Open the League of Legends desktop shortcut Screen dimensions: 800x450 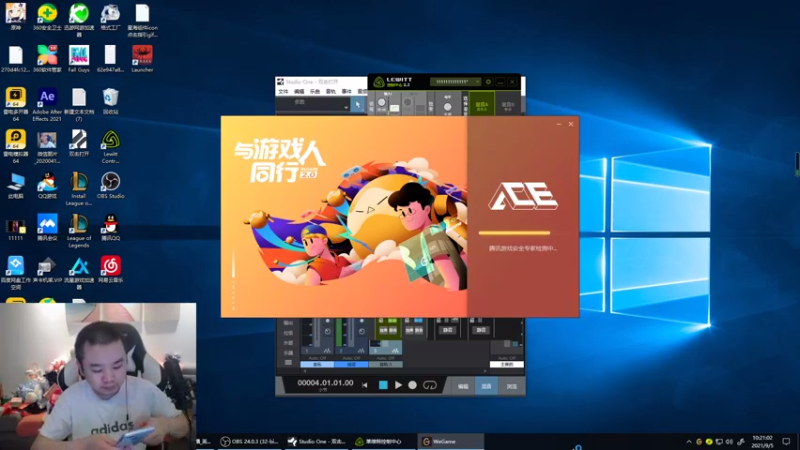(x=79, y=231)
